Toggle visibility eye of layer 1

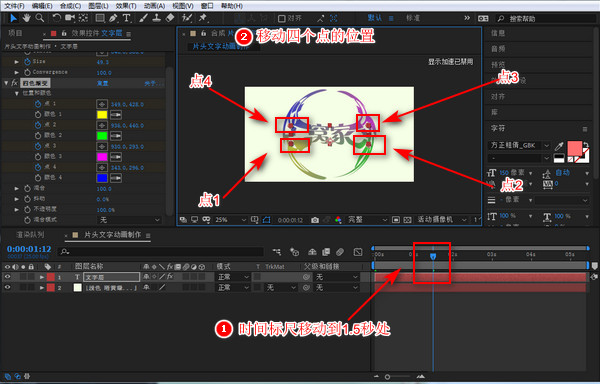tap(7, 277)
